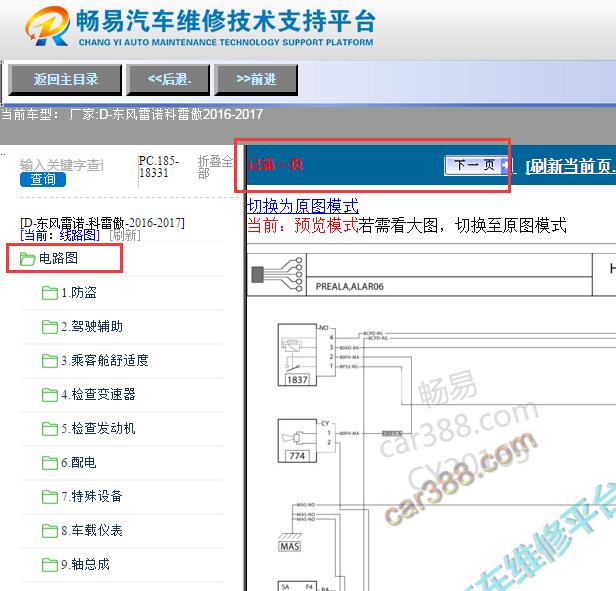Screen dimensions: 616x591
Task: Click 折叠全部 to collapse all
Action: (x=215, y=167)
